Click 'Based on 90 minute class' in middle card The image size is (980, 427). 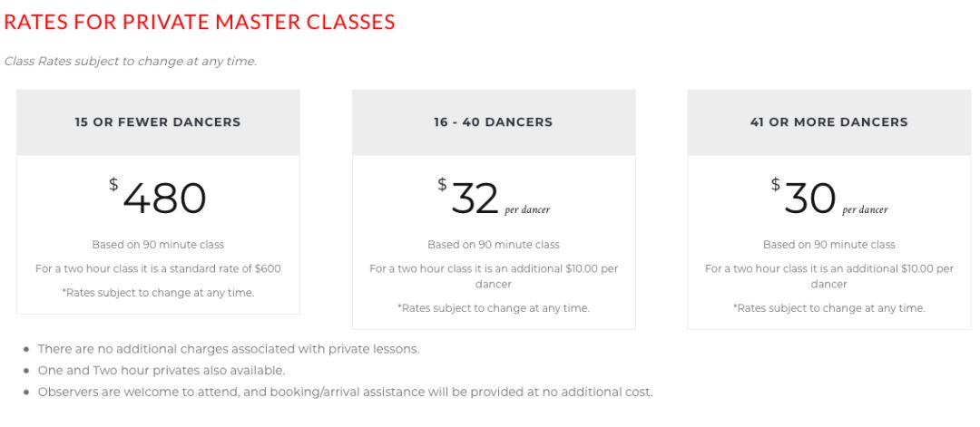pos(494,245)
